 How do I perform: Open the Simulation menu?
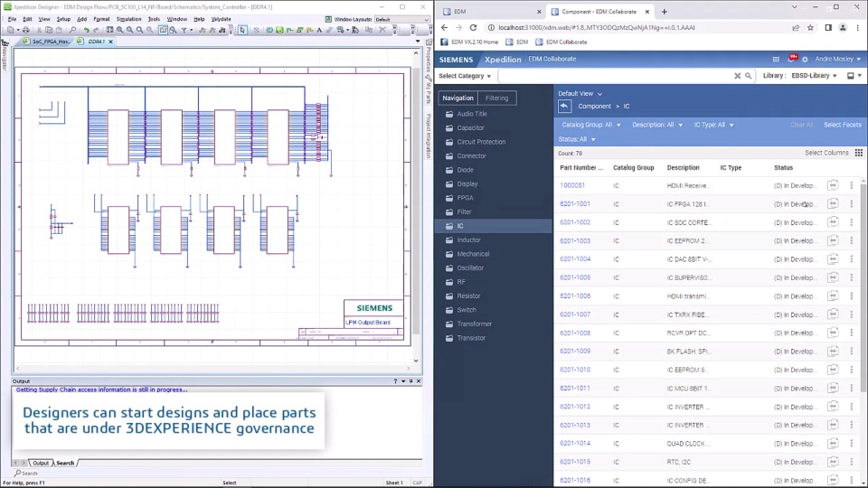(128, 19)
